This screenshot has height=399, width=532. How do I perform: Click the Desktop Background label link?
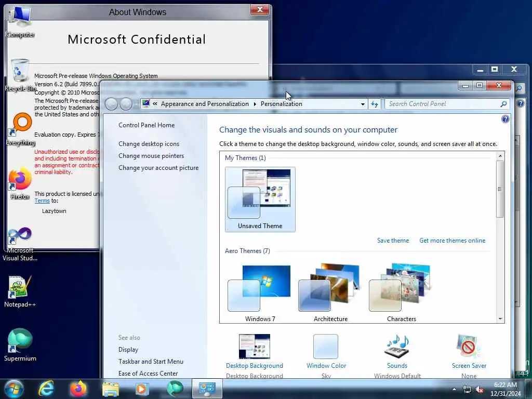click(x=255, y=366)
